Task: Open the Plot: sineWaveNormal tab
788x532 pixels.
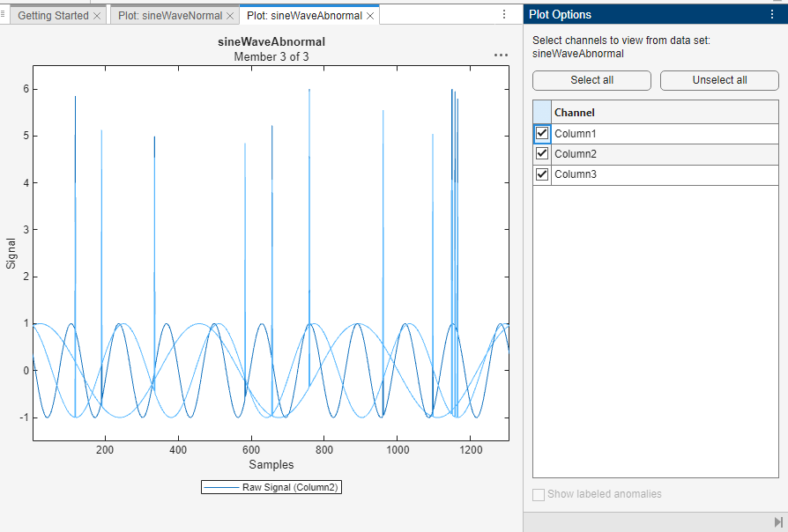Action: [167, 16]
